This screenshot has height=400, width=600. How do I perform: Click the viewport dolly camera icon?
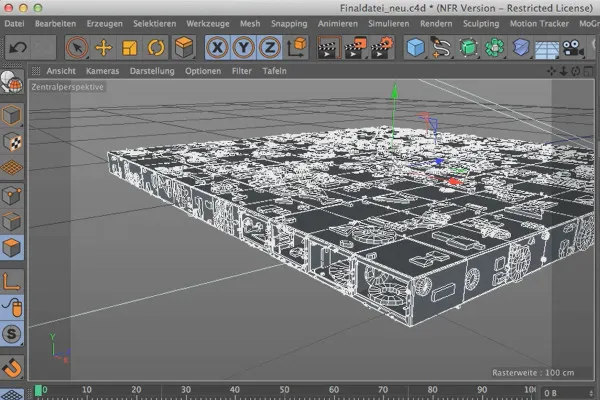tap(563, 71)
